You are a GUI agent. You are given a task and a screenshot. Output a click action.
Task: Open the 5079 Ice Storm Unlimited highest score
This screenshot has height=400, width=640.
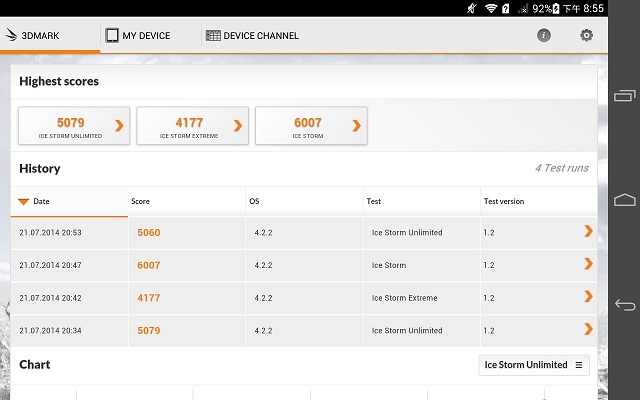pos(74,126)
